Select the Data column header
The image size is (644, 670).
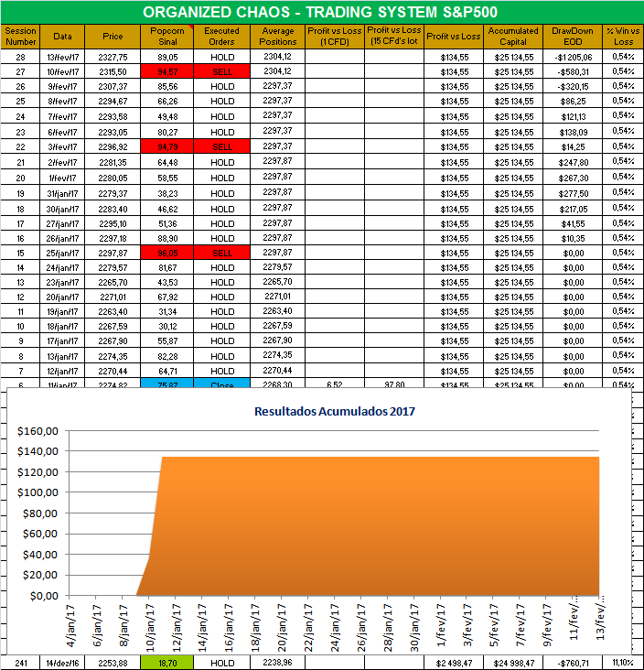coord(62,37)
